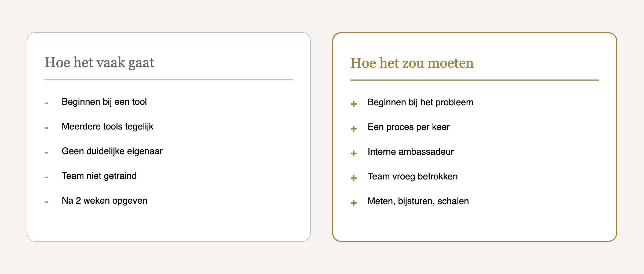Viewport: 644px width, 274px height.
Task: Select the heading Hoe het vaak gaat
Action: click(x=99, y=63)
